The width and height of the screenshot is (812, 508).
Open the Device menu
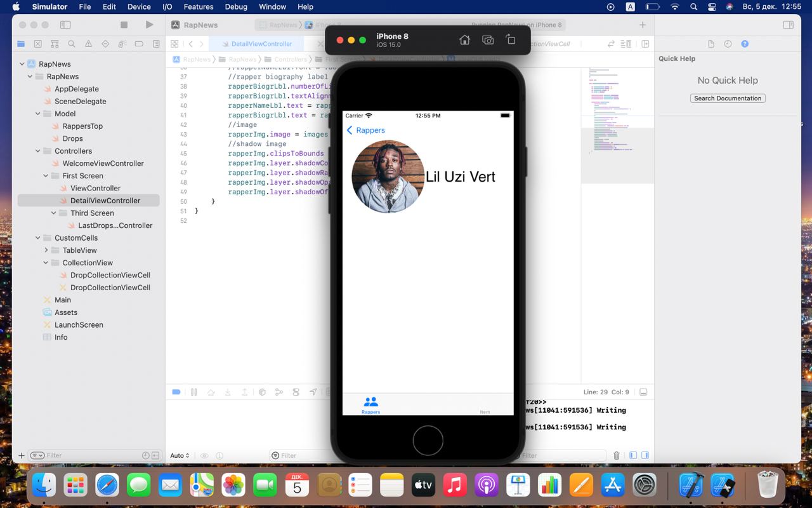139,7
